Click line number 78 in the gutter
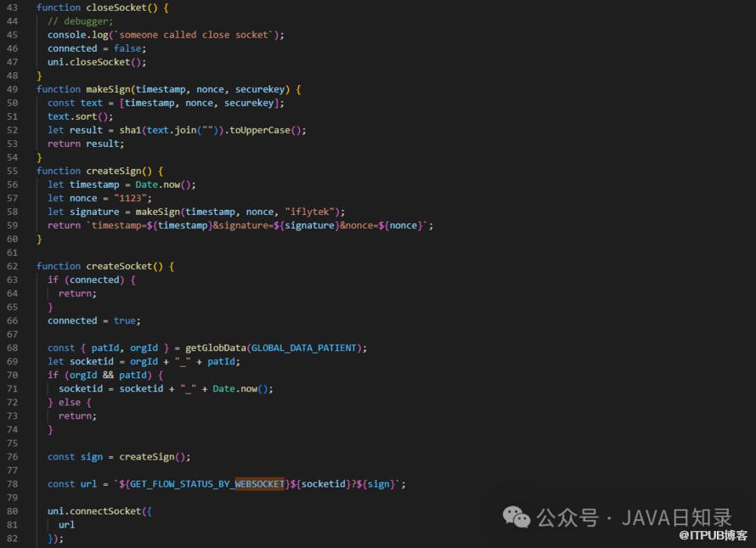756x548 pixels. point(12,483)
